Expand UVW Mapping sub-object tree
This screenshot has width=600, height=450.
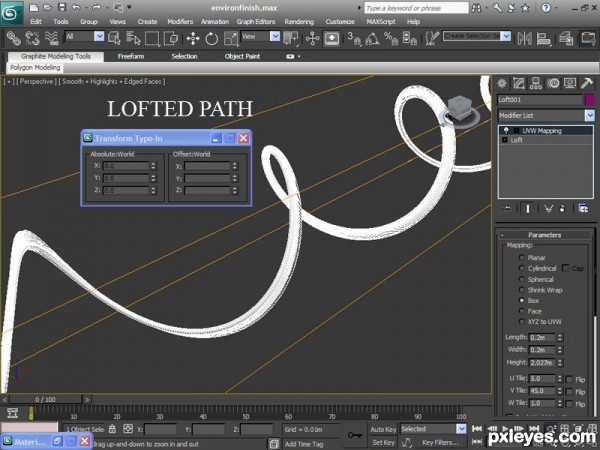(516, 130)
